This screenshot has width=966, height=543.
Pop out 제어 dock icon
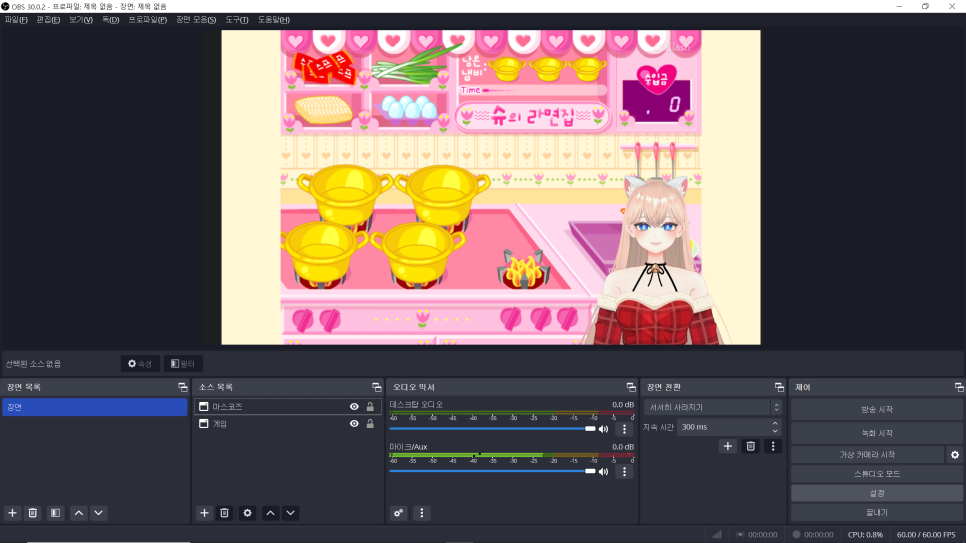[x=959, y=387]
